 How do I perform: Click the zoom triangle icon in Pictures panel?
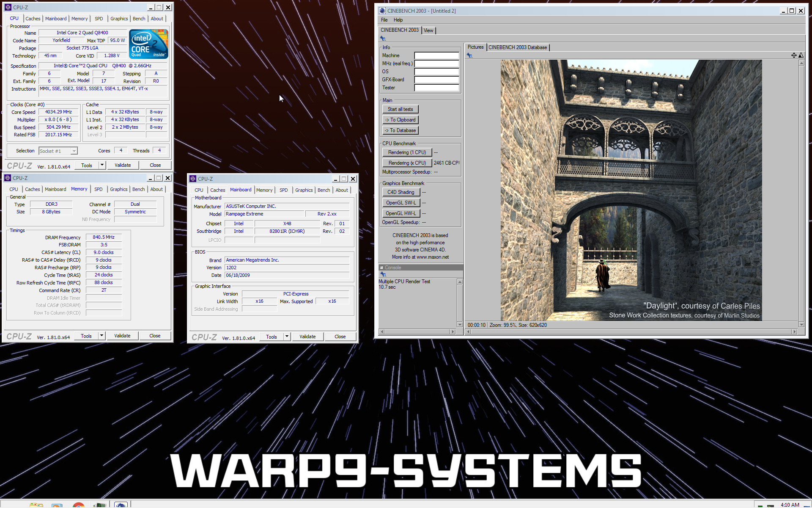tap(801, 55)
